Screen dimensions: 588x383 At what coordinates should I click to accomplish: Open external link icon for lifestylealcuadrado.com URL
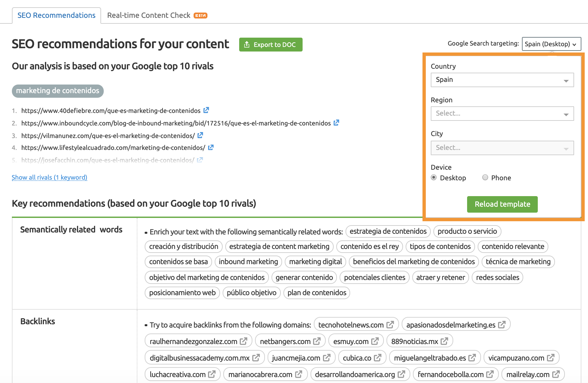[211, 148]
